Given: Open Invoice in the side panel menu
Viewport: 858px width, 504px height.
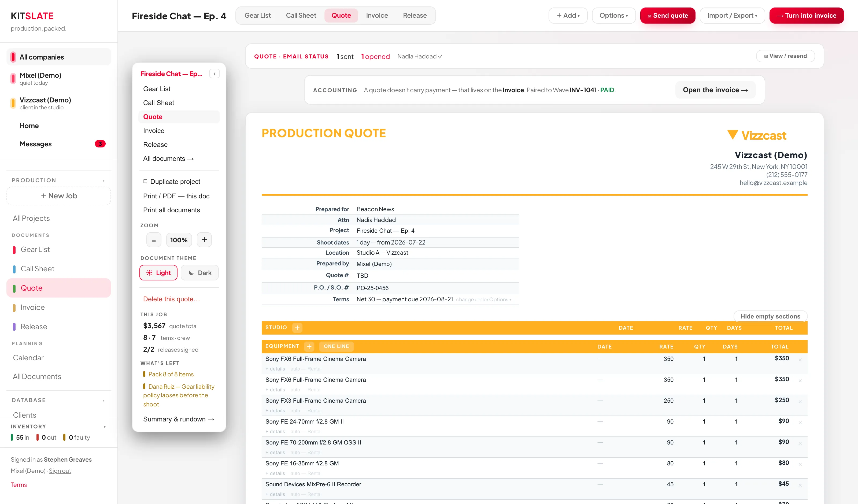Looking at the screenshot, I should 179,131.
